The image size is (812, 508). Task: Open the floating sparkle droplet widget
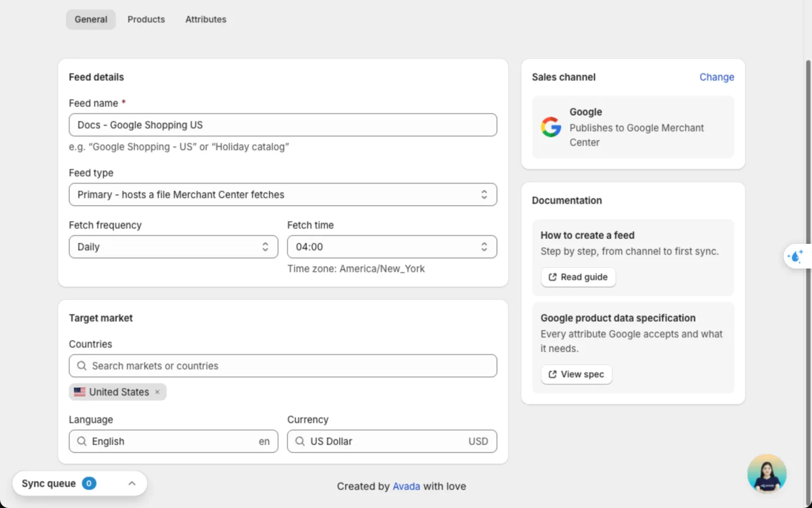pyautogui.click(x=796, y=256)
